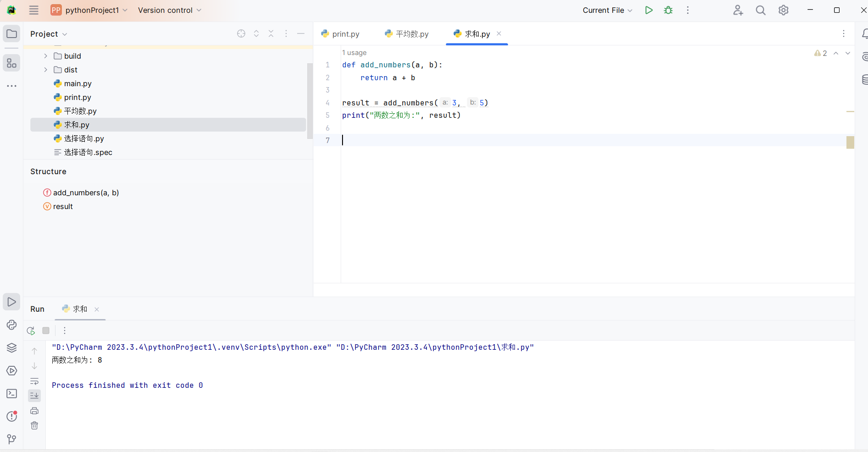Open Search Everywhere magnifier icon
The width and height of the screenshot is (868, 452).
point(760,10)
